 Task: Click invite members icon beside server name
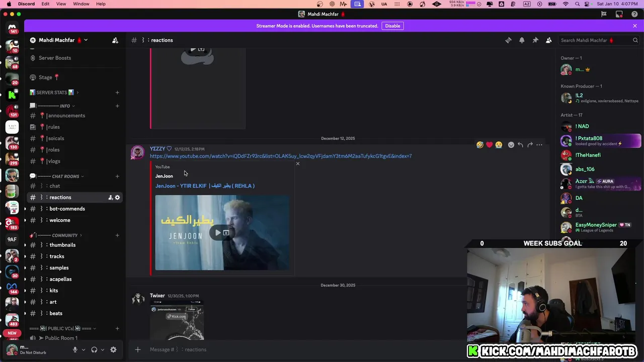click(x=115, y=40)
